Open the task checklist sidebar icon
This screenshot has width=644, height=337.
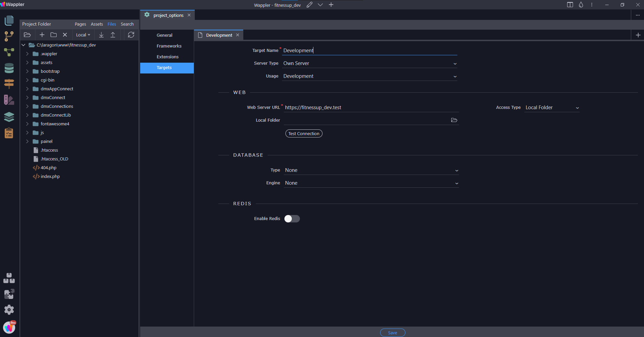(x=9, y=133)
